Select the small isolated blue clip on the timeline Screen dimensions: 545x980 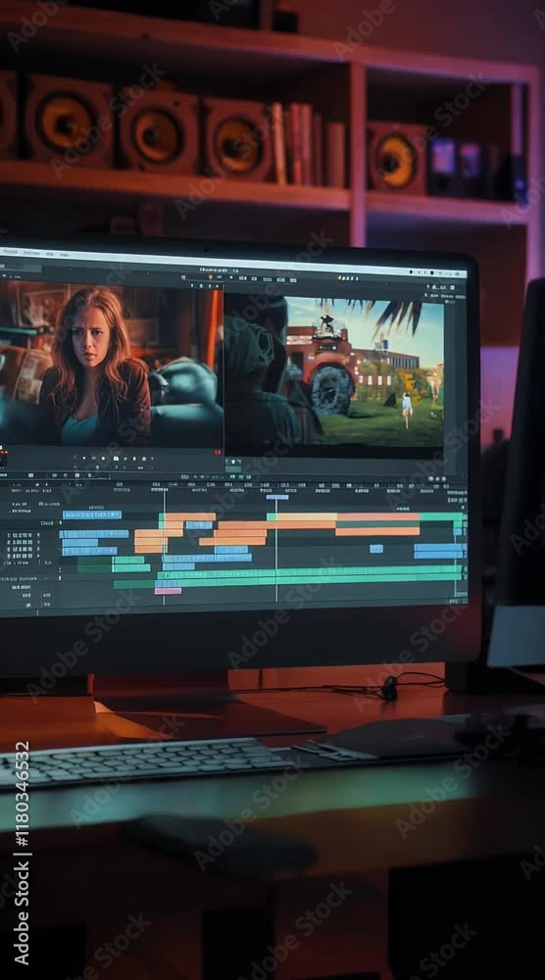(375, 549)
